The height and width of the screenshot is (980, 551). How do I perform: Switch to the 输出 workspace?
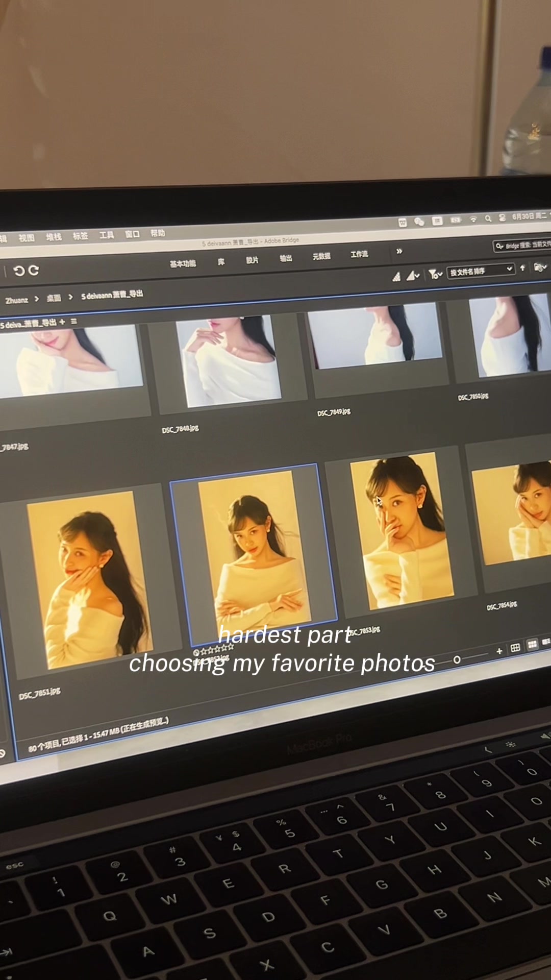(286, 258)
